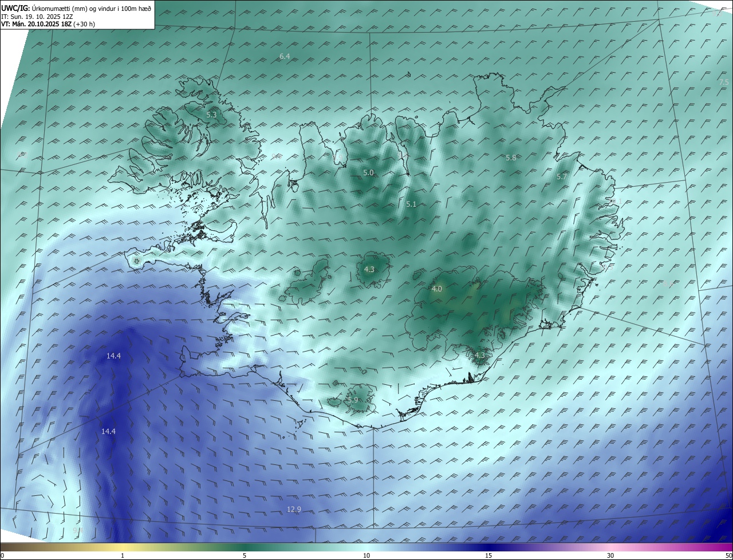
Task: Click the 4.3 value on the central round glacier
Action: point(369,270)
